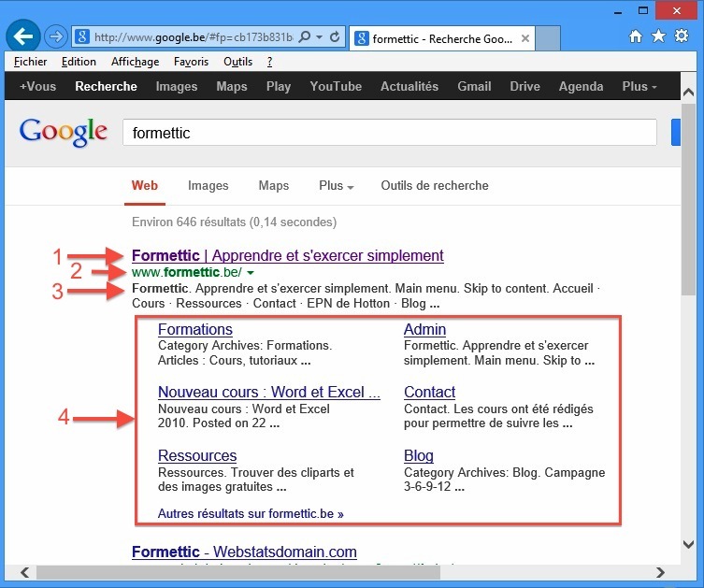Screen dimensions: 704x588
Task: Close the browser window
Action: 676,10
